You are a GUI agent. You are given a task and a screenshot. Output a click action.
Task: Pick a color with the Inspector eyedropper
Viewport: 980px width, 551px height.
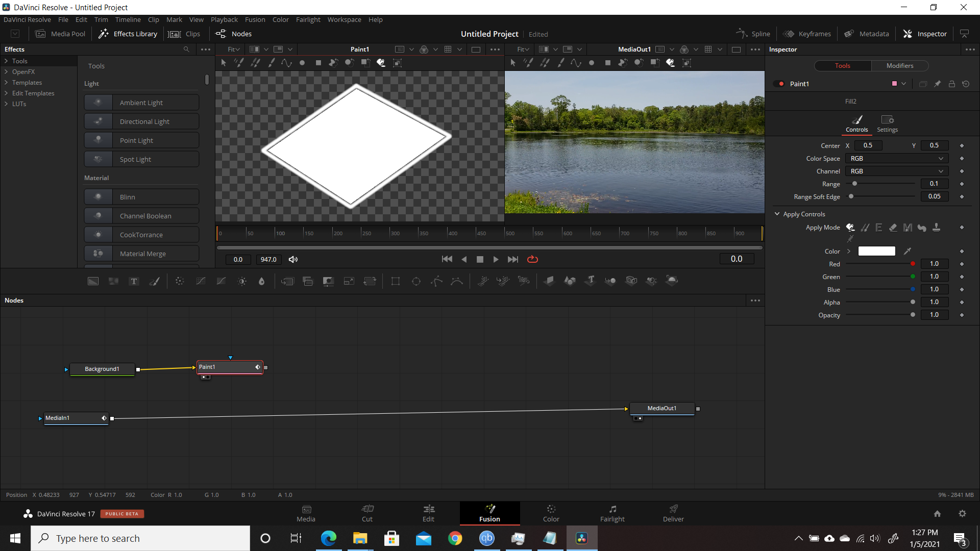[908, 251]
